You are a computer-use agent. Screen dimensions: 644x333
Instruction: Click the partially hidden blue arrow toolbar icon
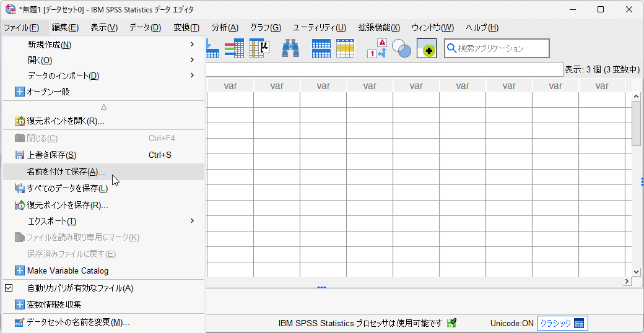[x=212, y=48]
